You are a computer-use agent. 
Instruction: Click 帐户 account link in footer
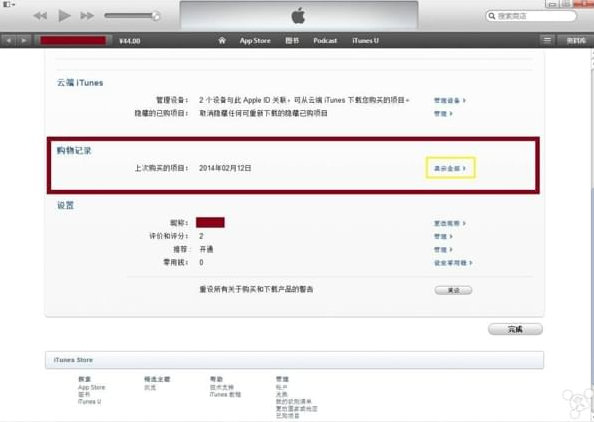281,387
